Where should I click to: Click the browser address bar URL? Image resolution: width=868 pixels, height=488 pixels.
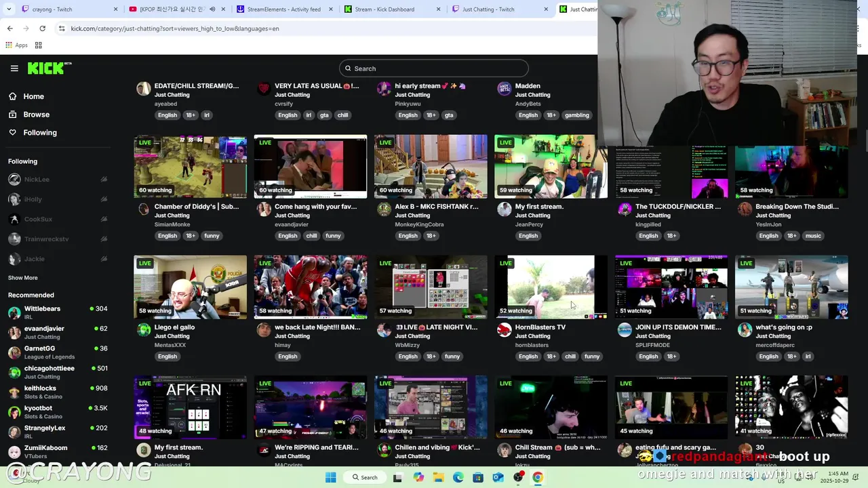click(175, 28)
